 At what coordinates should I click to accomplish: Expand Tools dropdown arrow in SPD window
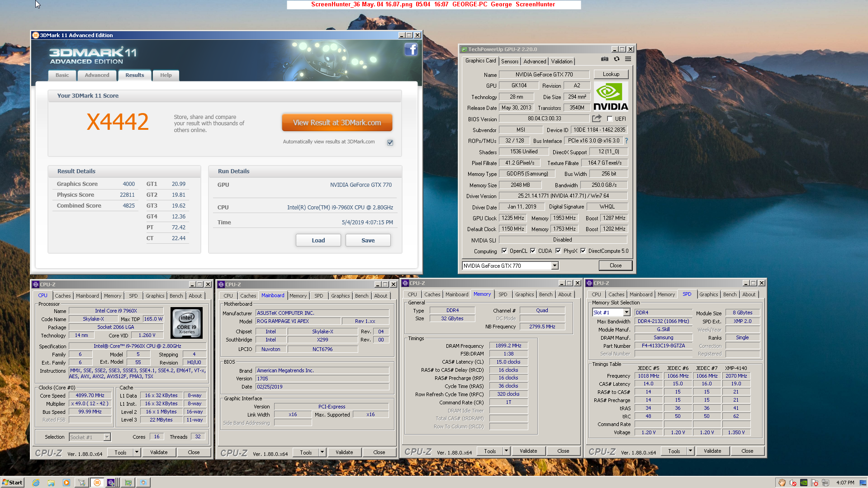click(x=690, y=451)
